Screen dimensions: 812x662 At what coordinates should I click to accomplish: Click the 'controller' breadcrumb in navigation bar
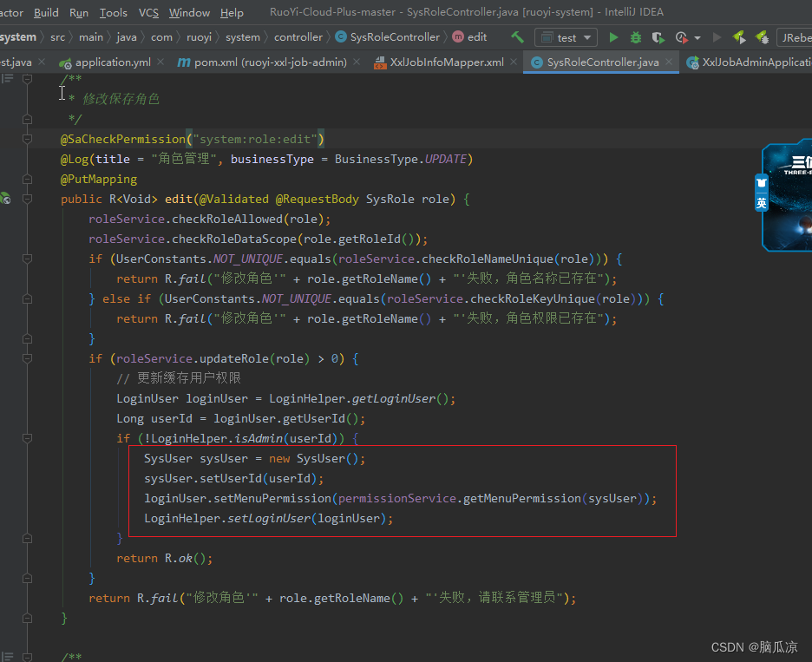point(298,37)
